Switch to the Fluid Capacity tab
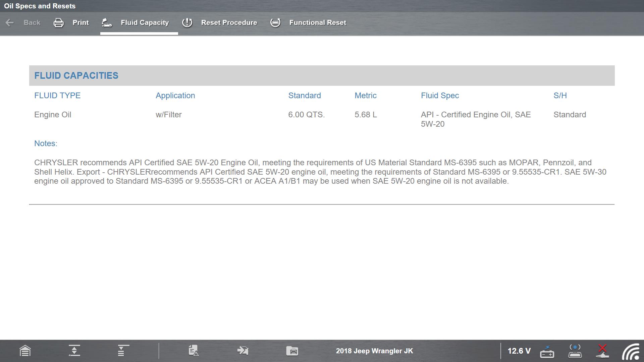Viewport: 644px width, 362px height. [145, 23]
